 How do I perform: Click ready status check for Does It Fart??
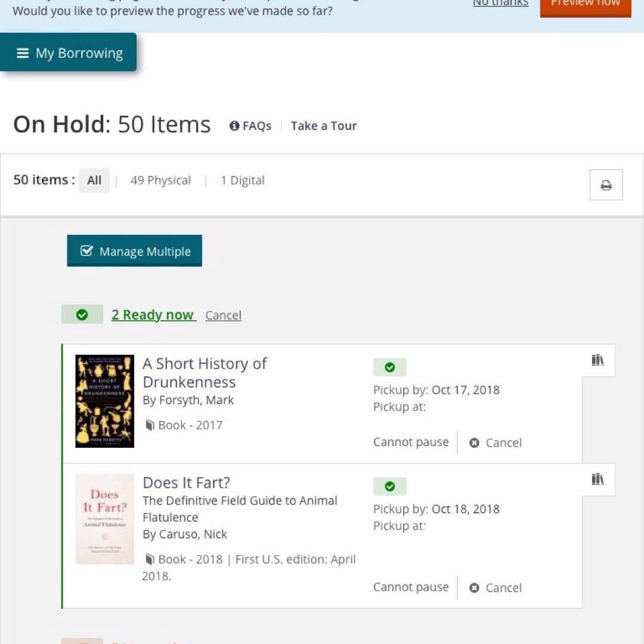tap(389, 487)
